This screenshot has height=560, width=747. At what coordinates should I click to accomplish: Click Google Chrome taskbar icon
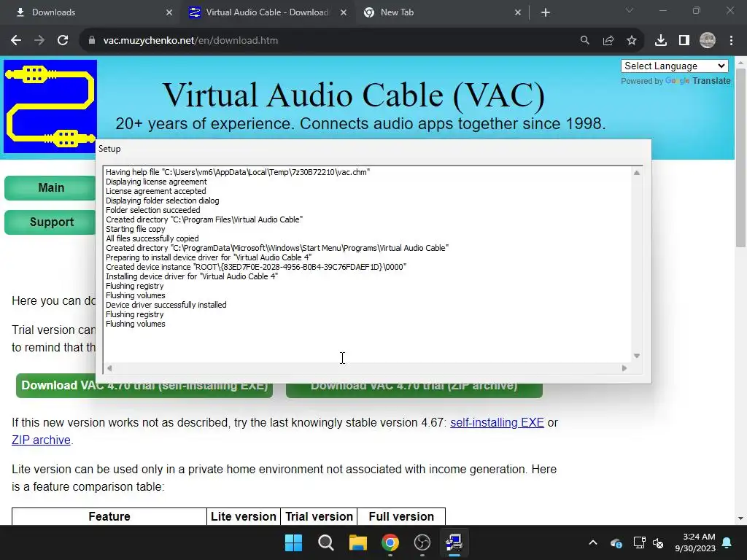coord(390,542)
